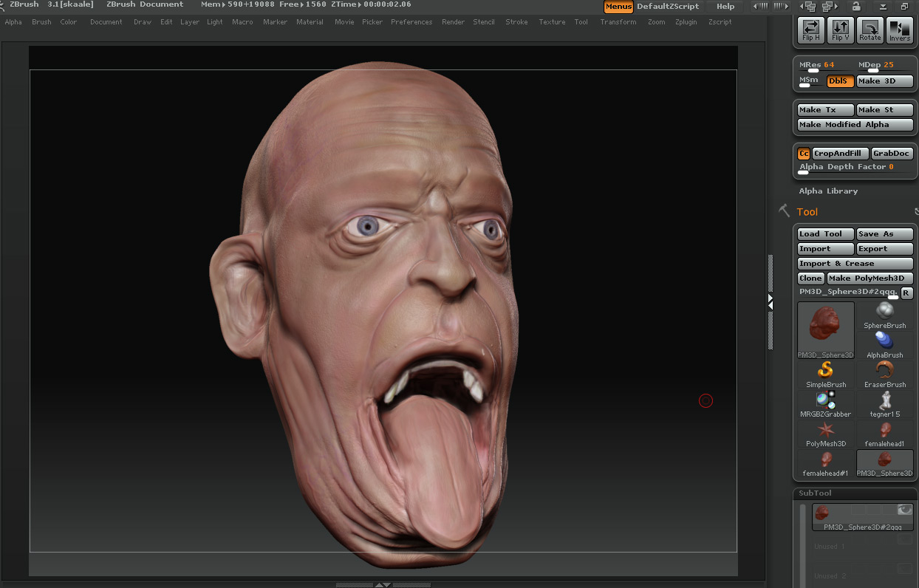Toggle the DblS double-sided option
Viewport: 919px width, 588px height.
840,81
